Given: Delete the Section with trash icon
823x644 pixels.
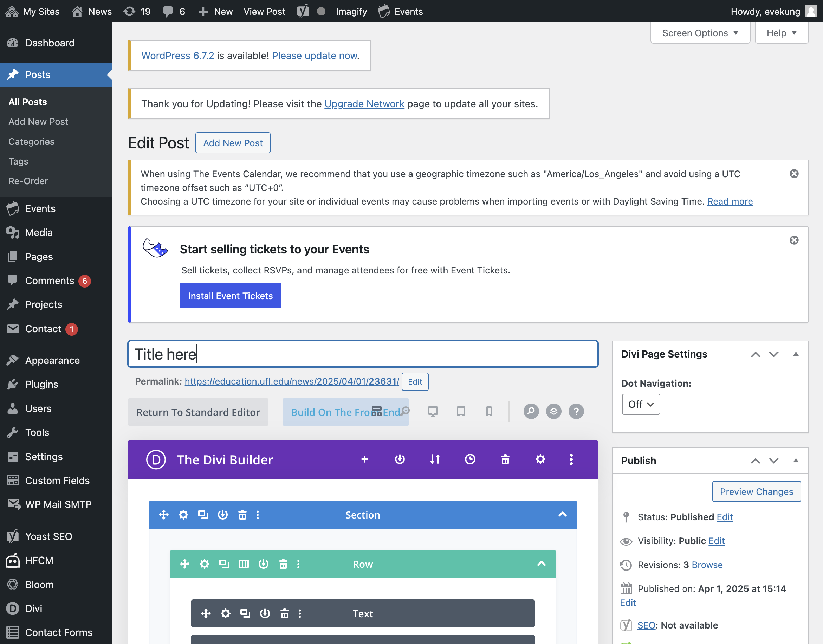Looking at the screenshot, I should tap(242, 515).
